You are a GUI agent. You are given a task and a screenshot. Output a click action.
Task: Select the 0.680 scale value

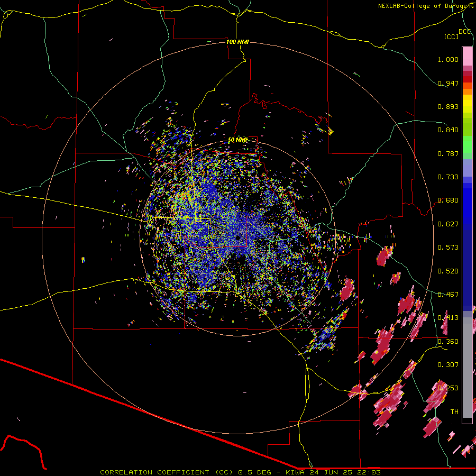pos(448,200)
